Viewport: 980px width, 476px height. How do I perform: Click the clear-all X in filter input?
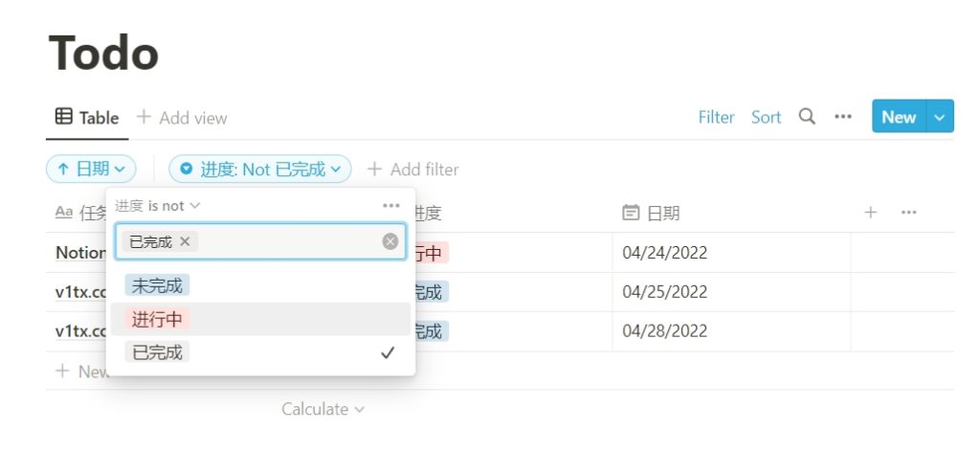(390, 241)
